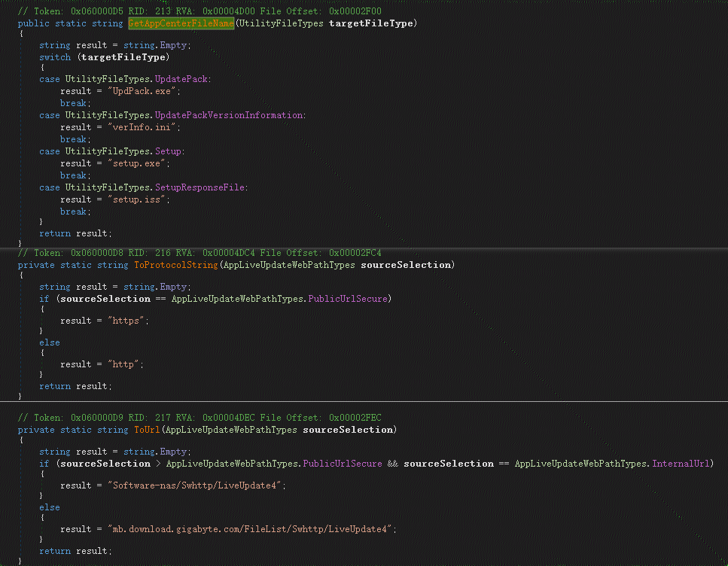Click File Offset value 0x00002FC4
The width and height of the screenshot is (728, 566).
click(355, 253)
